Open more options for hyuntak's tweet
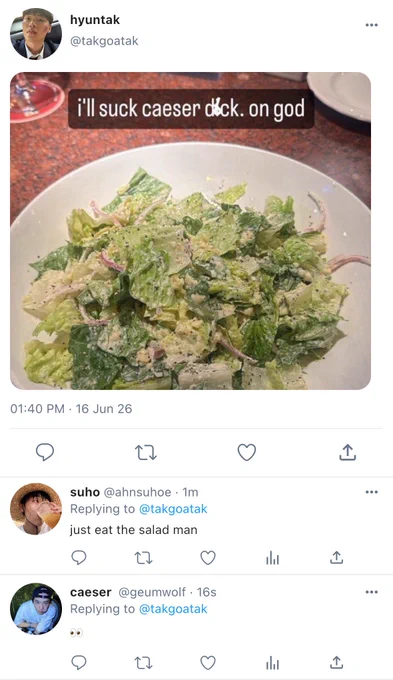Viewport: 393px width, 680px height. 372,25
